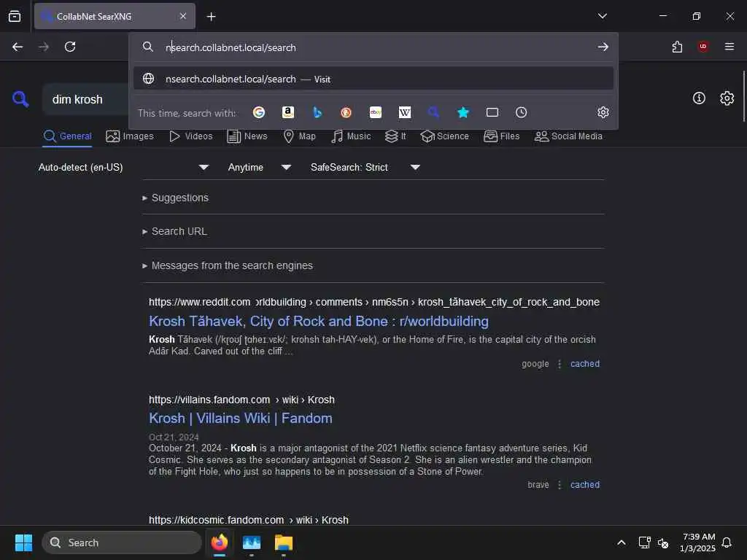
Task: Open File Explorer from the taskbar
Action: click(x=284, y=542)
